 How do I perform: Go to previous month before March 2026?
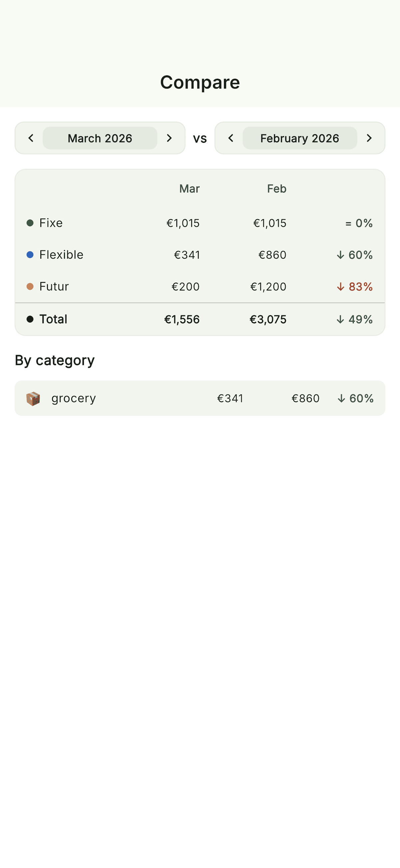(31, 138)
